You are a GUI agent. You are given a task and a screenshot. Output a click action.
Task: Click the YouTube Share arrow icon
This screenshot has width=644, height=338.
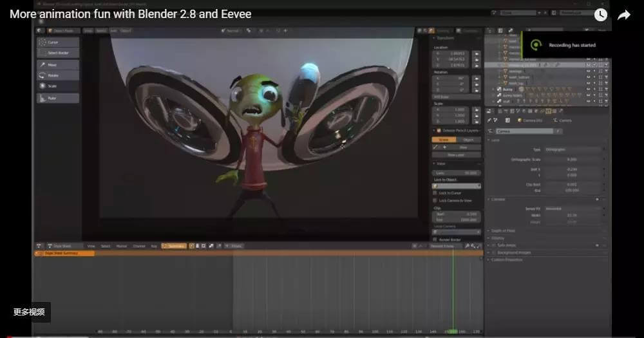[624, 15]
